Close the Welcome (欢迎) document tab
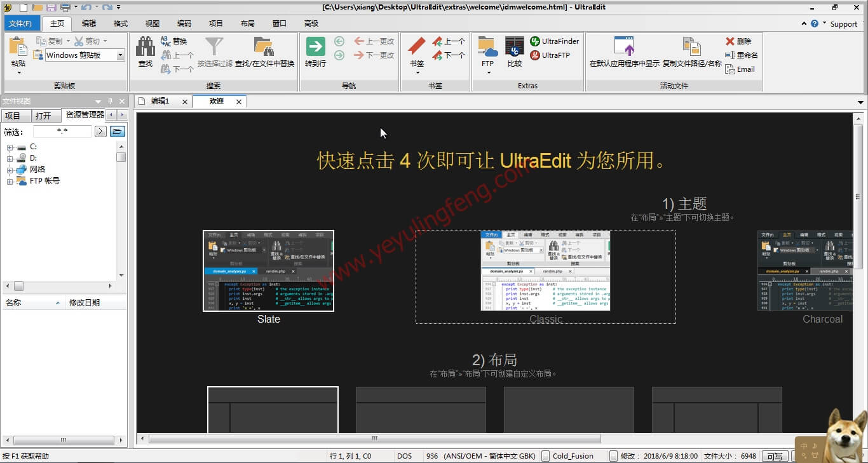 click(239, 102)
